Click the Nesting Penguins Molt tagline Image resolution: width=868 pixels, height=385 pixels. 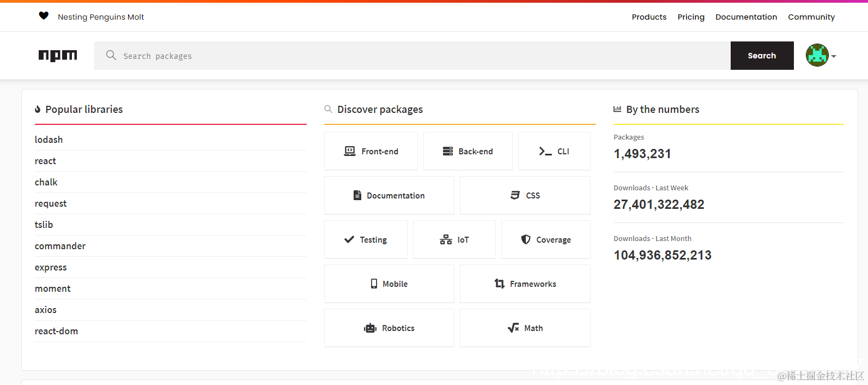pos(101,17)
